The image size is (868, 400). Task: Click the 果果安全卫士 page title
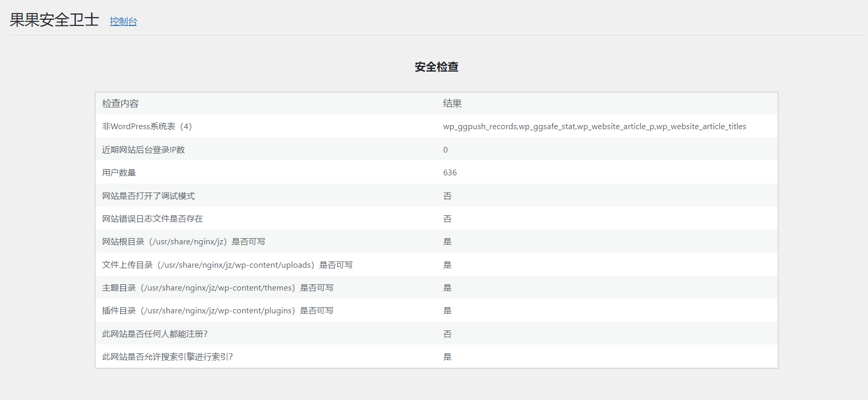coord(54,20)
